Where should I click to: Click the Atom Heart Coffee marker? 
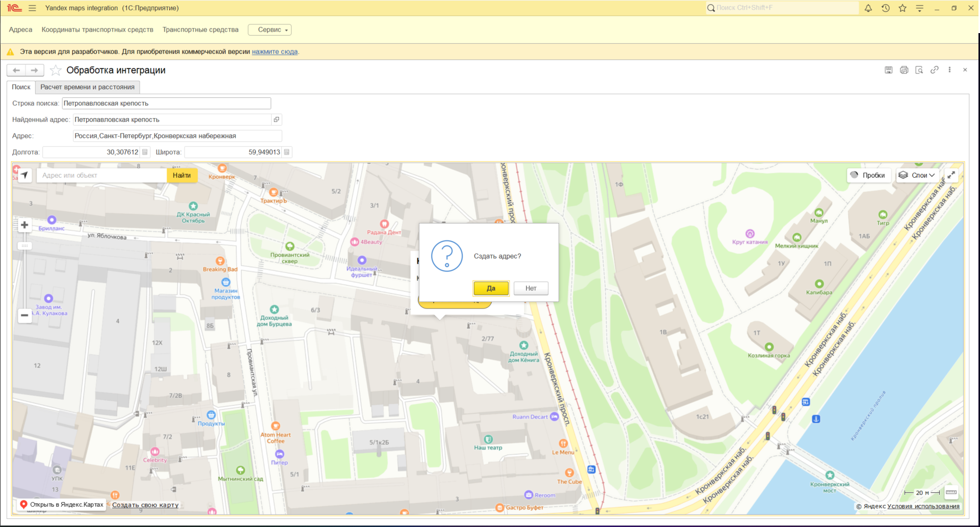276,426
